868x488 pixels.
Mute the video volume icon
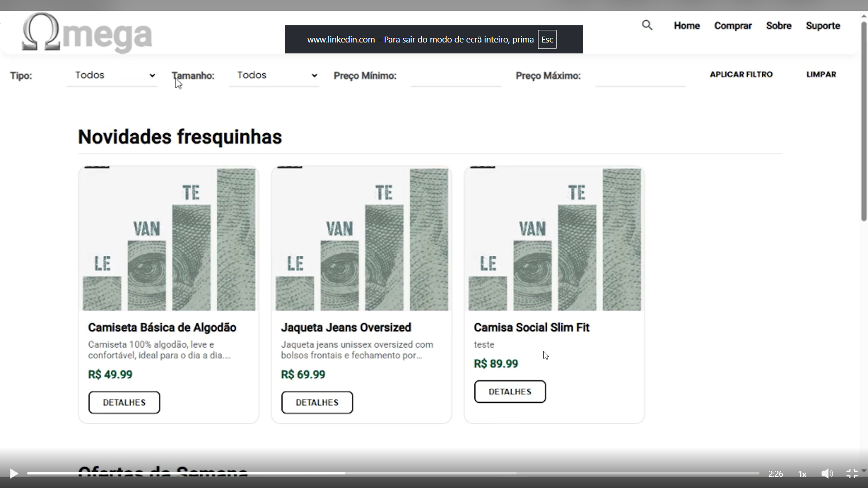827,474
